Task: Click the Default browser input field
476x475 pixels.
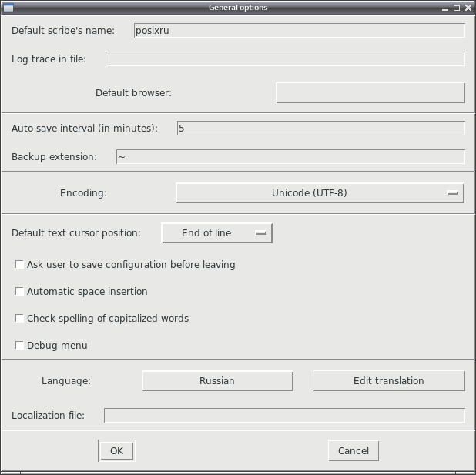Action: [370, 93]
